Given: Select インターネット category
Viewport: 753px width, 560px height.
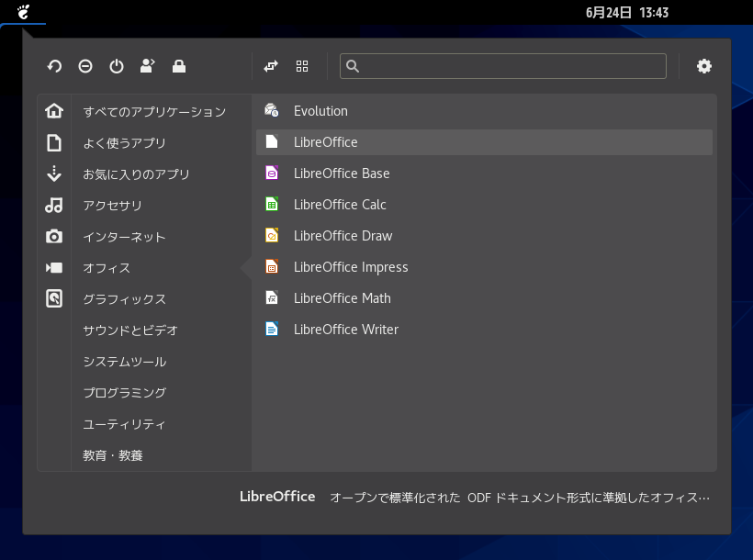Looking at the screenshot, I should [124, 237].
